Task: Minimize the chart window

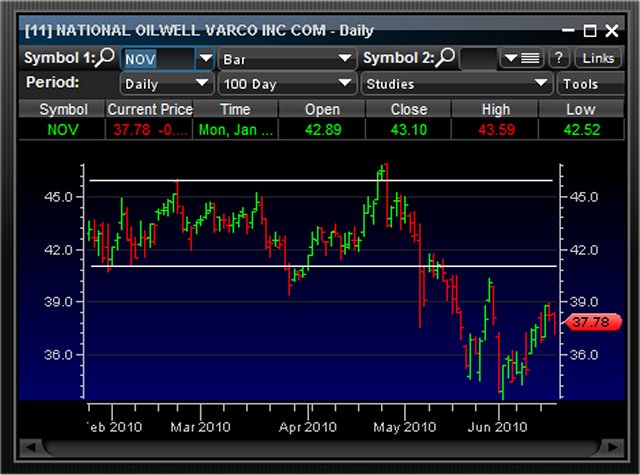Action: click(x=568, y=30)
